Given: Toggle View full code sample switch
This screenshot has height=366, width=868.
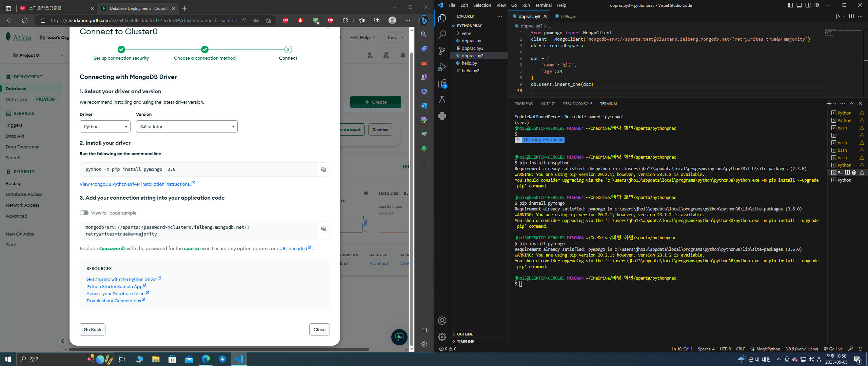Looking at the screenshot, I should [x=84, y=213].
